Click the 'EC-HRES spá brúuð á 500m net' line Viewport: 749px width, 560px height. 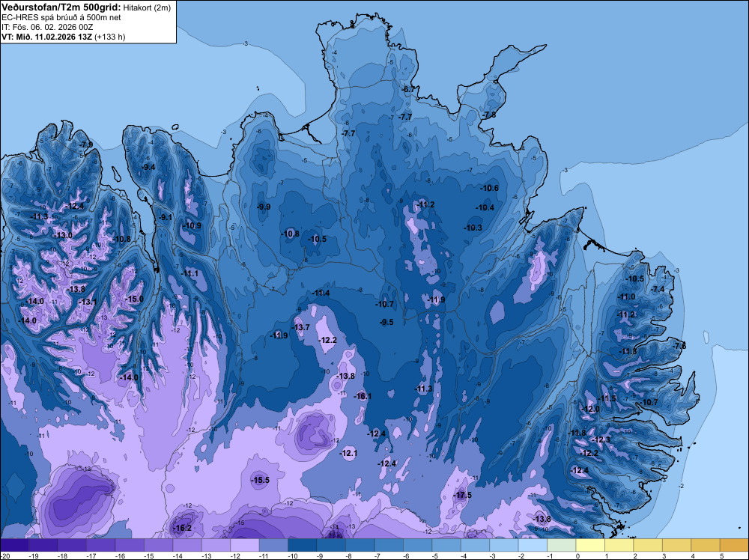pos(61,17)
